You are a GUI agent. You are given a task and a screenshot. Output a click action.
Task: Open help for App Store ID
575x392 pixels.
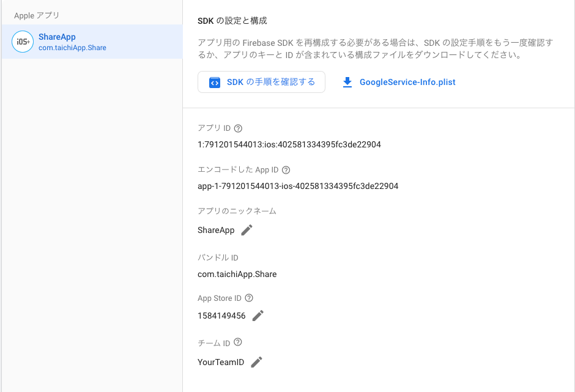click(249, 298)
